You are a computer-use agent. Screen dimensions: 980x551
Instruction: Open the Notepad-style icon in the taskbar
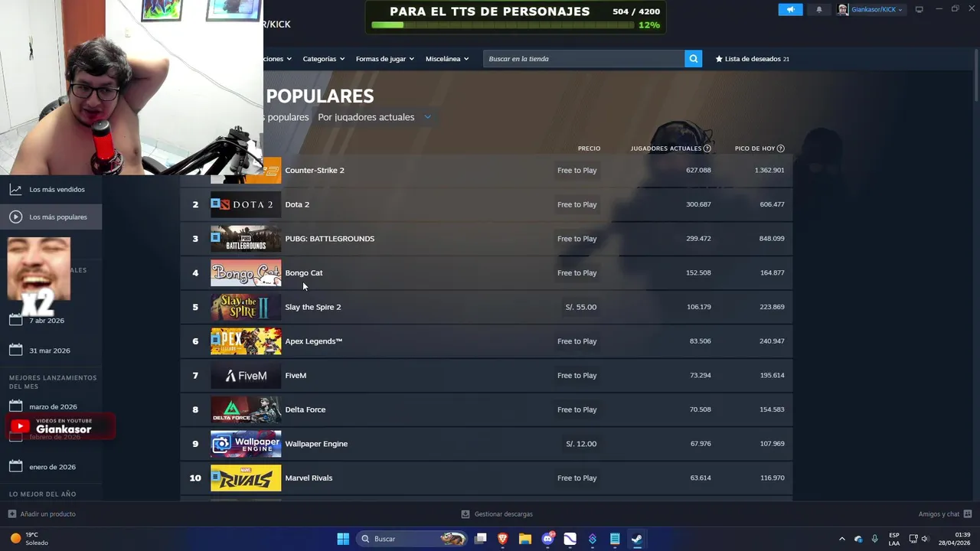point(615,539)
